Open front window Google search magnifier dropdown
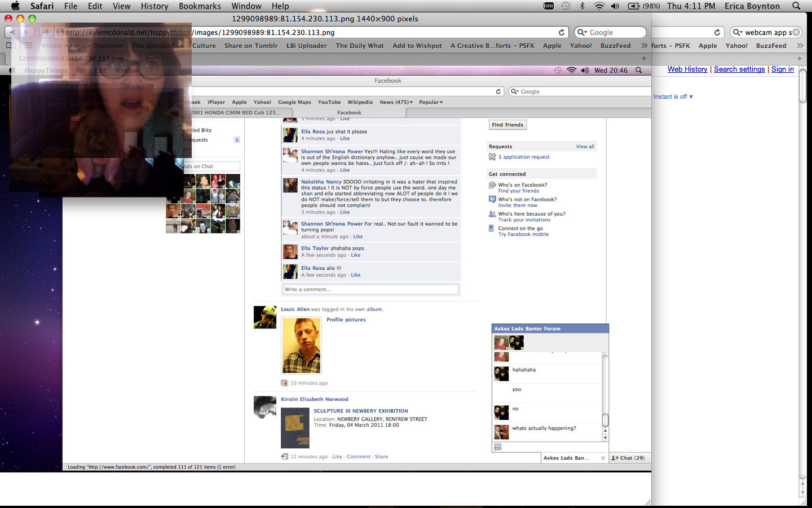This screenshot has height=508, width=812. (582, 32)
